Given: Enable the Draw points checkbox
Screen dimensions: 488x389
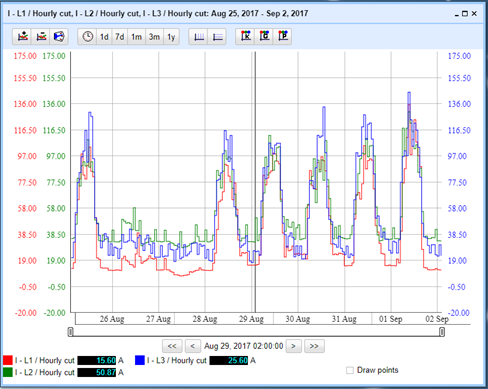Looking at the screenshot, I should tap(350, 370).
